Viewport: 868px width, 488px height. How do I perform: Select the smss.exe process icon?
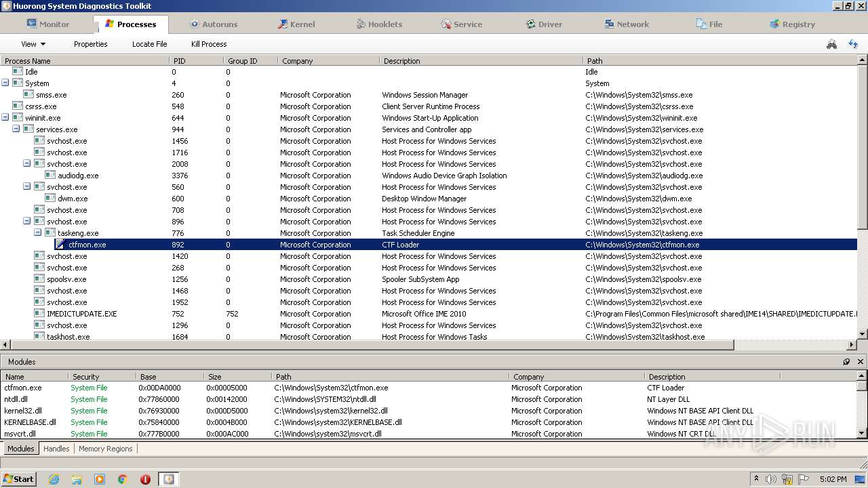click(28, 94)
